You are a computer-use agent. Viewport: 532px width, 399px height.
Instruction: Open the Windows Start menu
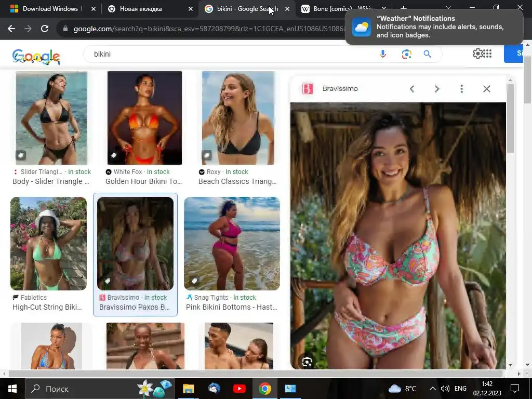point(12,389)
